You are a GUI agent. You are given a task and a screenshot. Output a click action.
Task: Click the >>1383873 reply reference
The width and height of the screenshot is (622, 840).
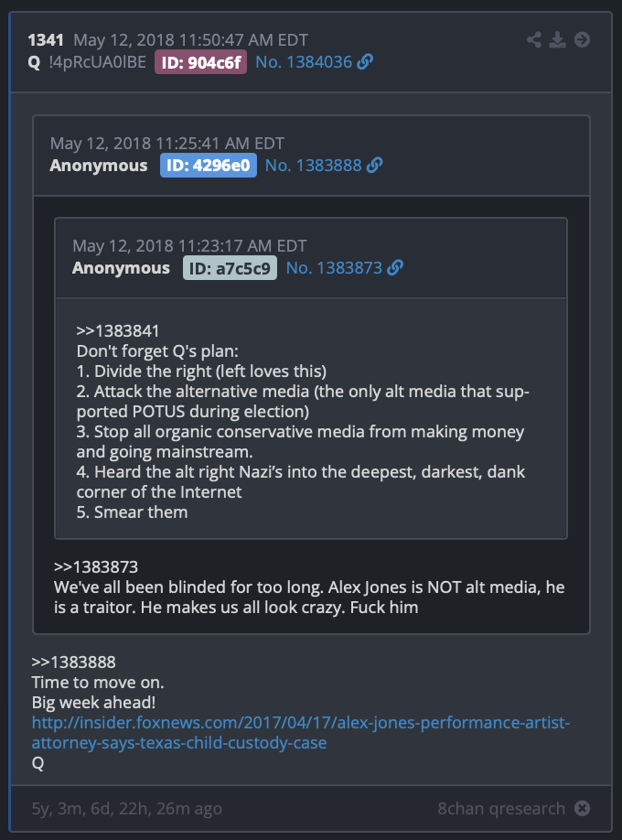pyautogui.click(x=96, y=566)
